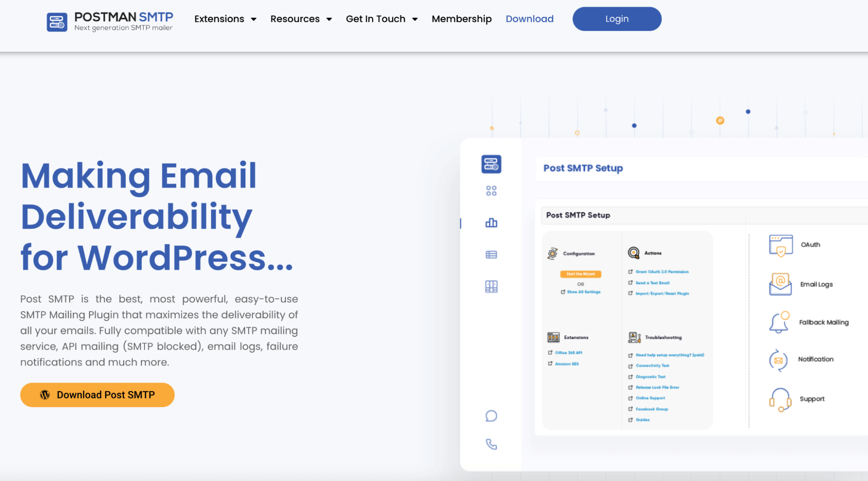Click the chat/message bubble icon in sidebar
Image resolution: width=868 pixels, height=481 pixels.
tap(491, 416)
